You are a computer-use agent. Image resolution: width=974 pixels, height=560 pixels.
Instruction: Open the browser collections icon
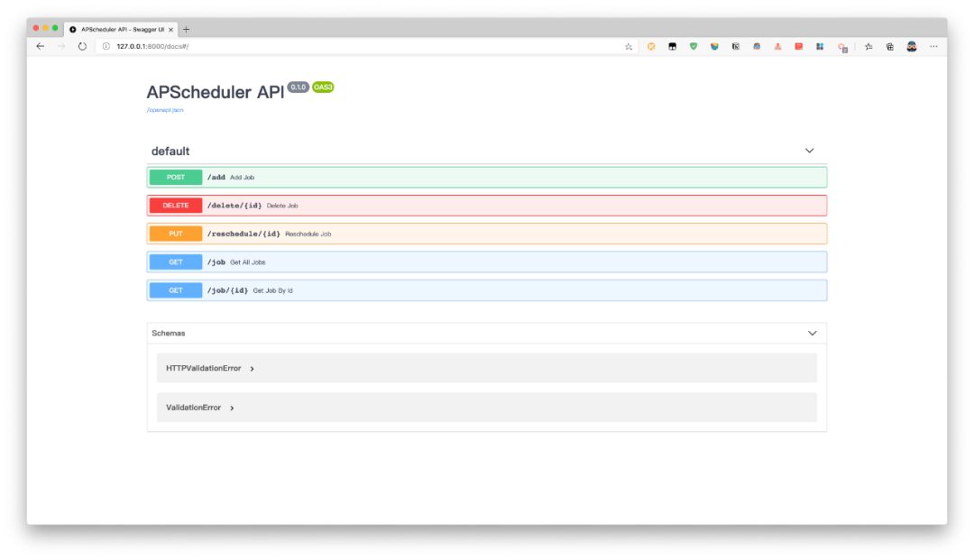(x=890, y=46)
